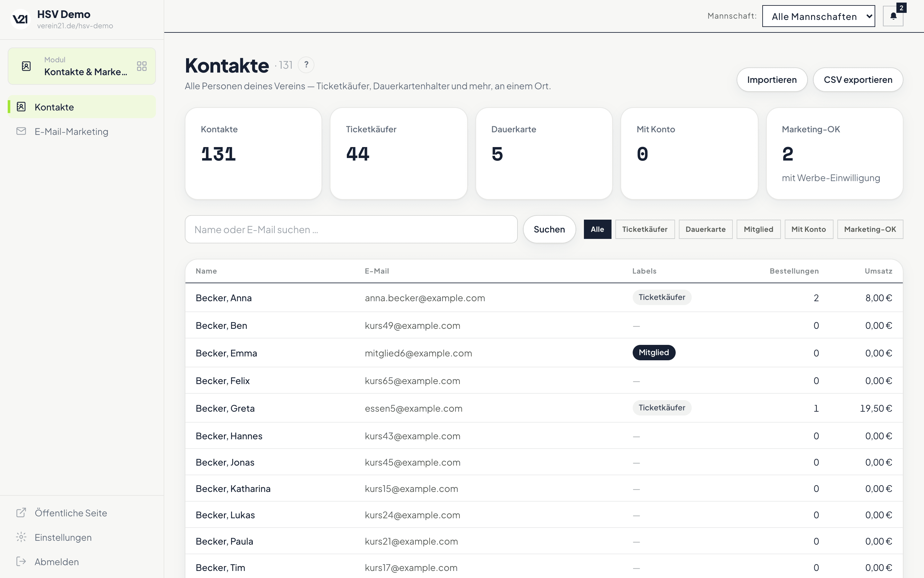
Task: Filter contacts by Ticketkäufer
Action: (x=645, y=229)
